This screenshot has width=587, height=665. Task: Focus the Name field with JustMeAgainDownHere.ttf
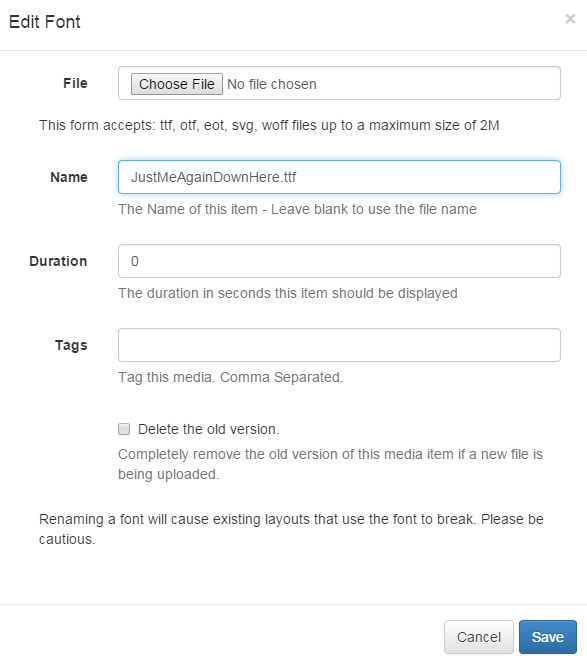point(339,177)
